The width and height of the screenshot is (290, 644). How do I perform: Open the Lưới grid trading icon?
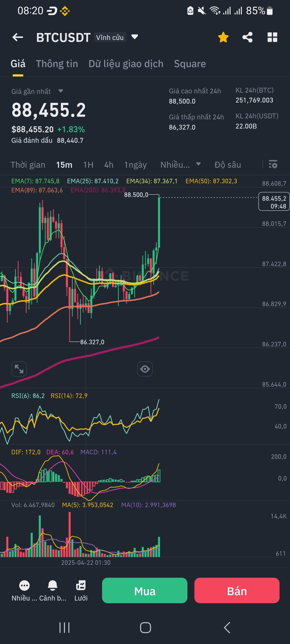click(81, 591)
